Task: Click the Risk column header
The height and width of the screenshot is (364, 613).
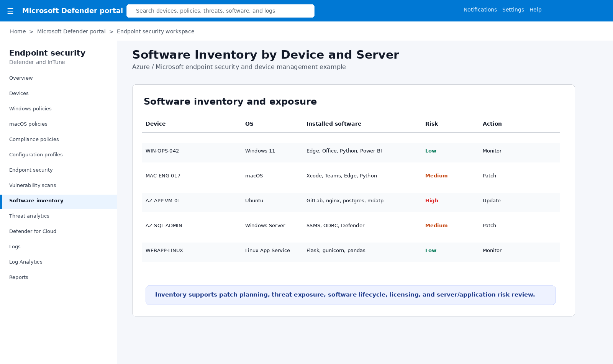Action: tap(431, 124)
